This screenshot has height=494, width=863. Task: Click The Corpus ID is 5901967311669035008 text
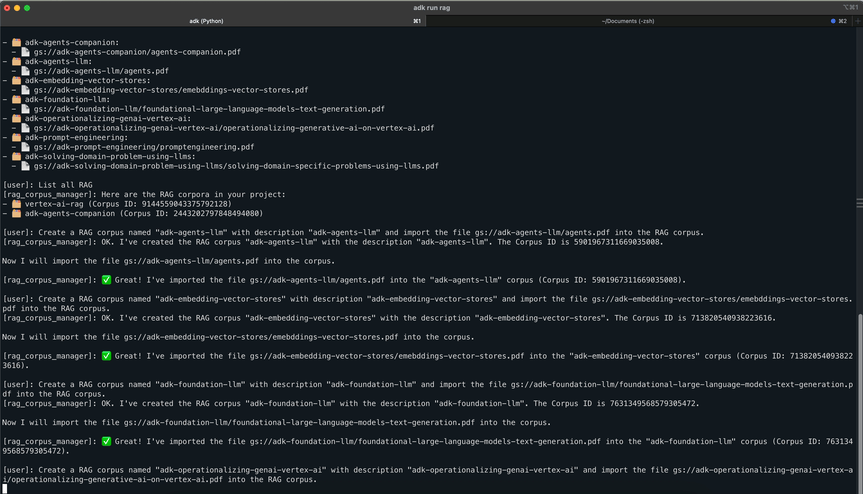(x=581, y=242)
